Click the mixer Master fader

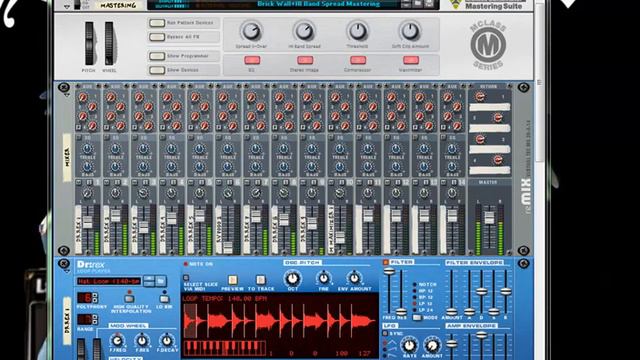[489, 217]
